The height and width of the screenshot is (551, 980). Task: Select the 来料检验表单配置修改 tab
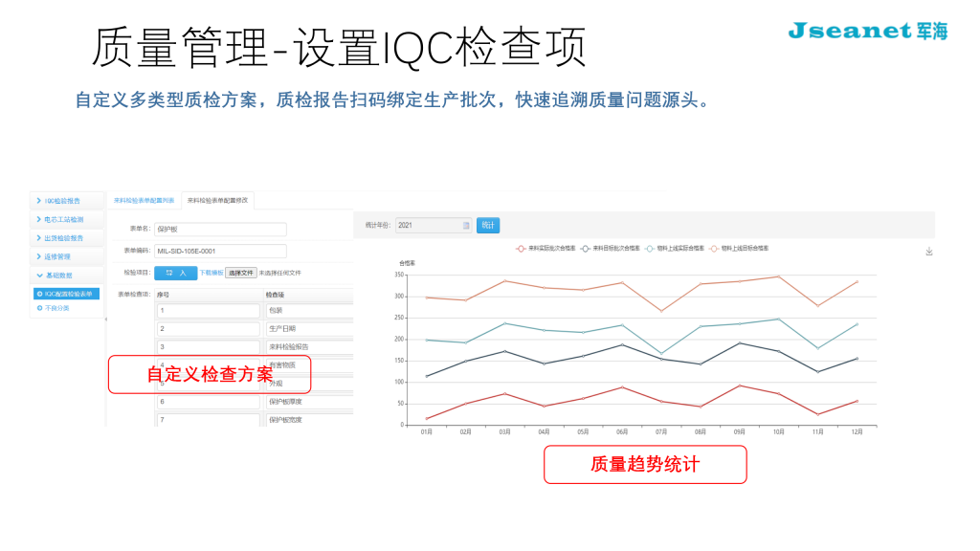tap(217, 200)
